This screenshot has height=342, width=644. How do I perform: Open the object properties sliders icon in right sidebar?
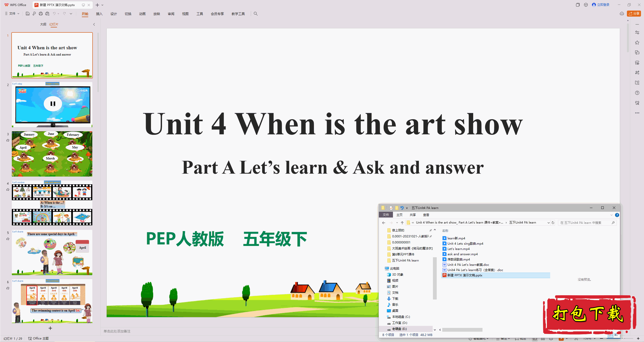[x=637, y=33]
